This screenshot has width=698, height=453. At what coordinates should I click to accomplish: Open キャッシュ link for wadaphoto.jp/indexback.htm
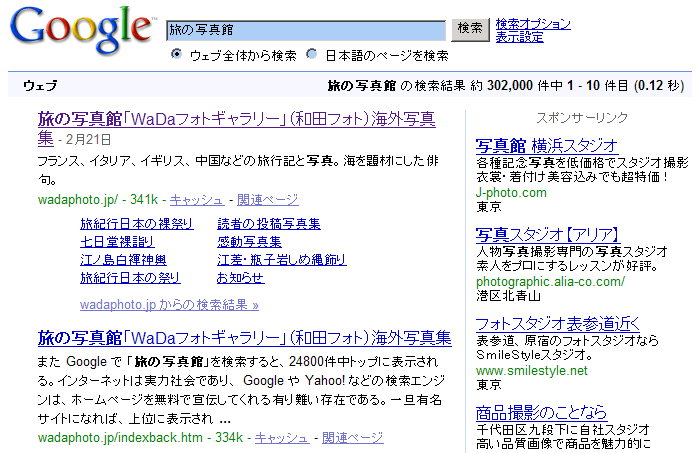(282, 438)
